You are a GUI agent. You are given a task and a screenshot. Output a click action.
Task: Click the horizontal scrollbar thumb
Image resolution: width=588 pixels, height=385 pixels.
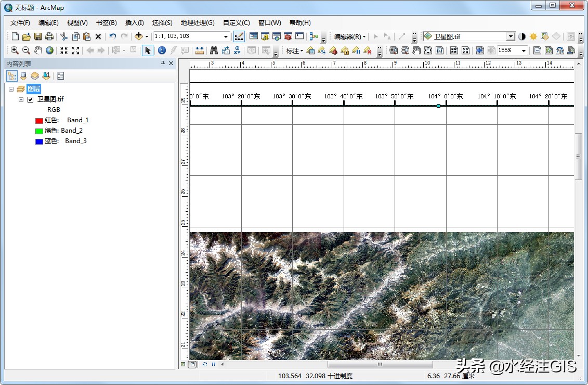click(x=380, y=364)
